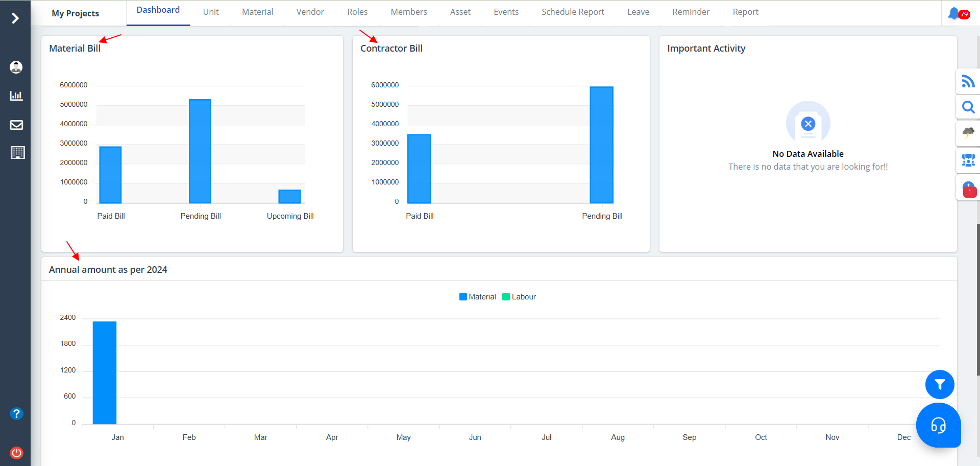Click the building grid icon in sidebar
The image size is (980, 466).
tap(17, 153)
